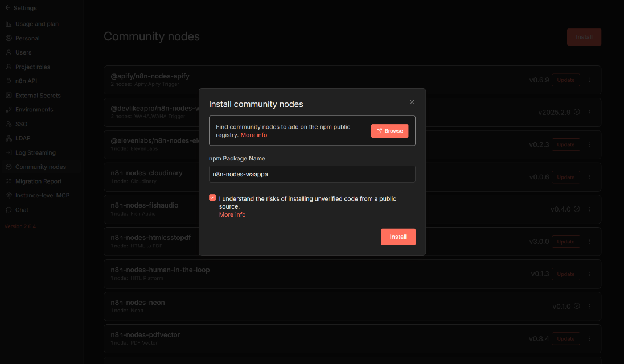Update the cloudinary package v0.0.6
Image resolution: width=624 pixels, height=364 pixels.
coord(565,177)
